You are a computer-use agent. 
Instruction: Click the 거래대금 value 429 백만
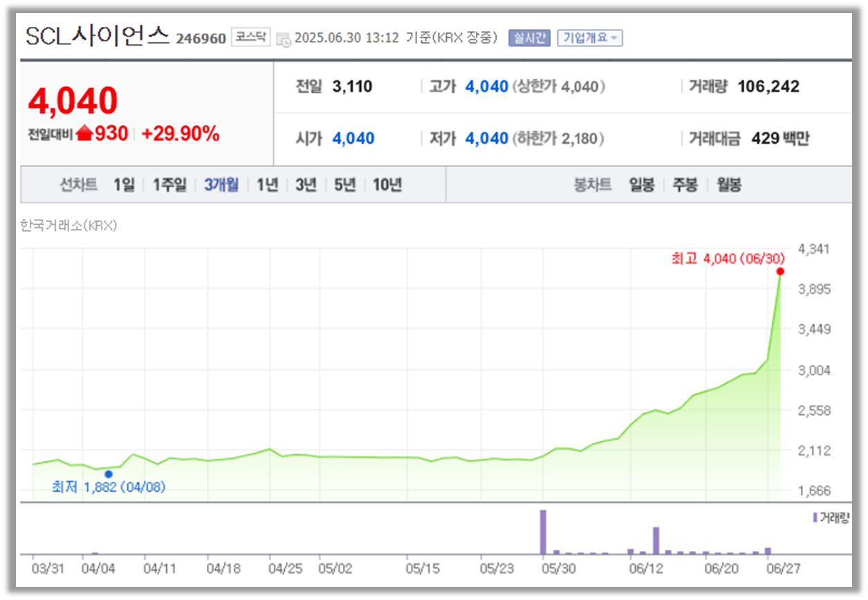[x=780, y=138]
